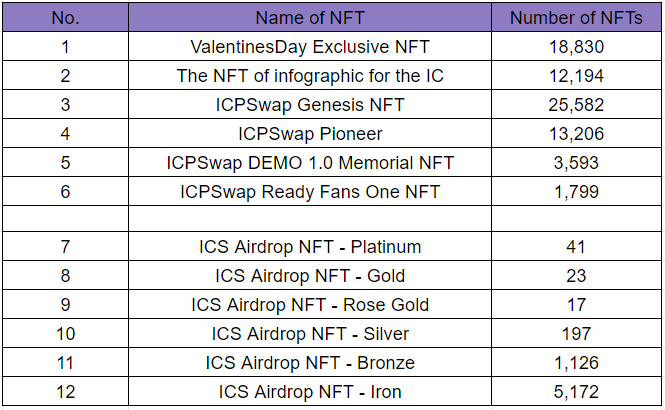Click the cell containing 18,830
665x410 pixels.
click(x=576, y=46)
